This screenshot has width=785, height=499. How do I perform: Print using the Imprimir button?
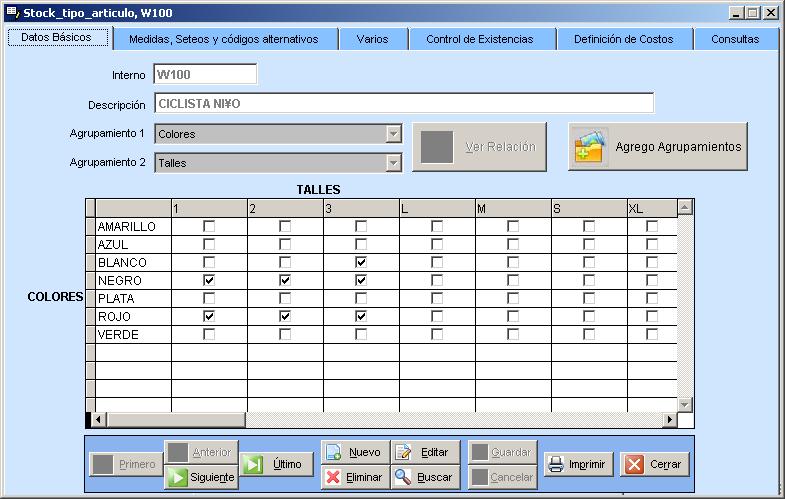(576, 464)
